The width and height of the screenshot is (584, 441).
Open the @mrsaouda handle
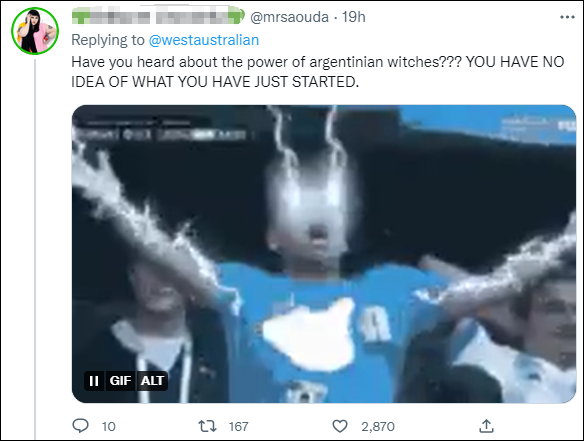tap(289, 17)
